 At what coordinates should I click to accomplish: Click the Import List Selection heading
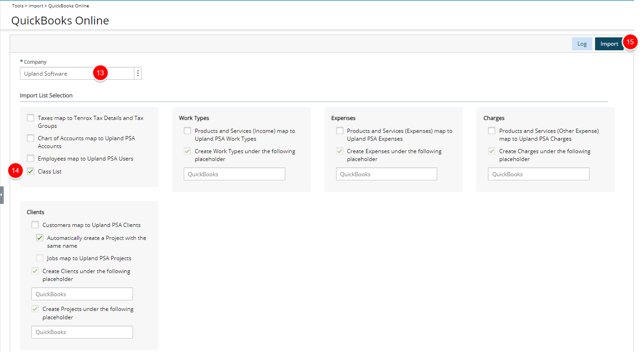[46, 95]
